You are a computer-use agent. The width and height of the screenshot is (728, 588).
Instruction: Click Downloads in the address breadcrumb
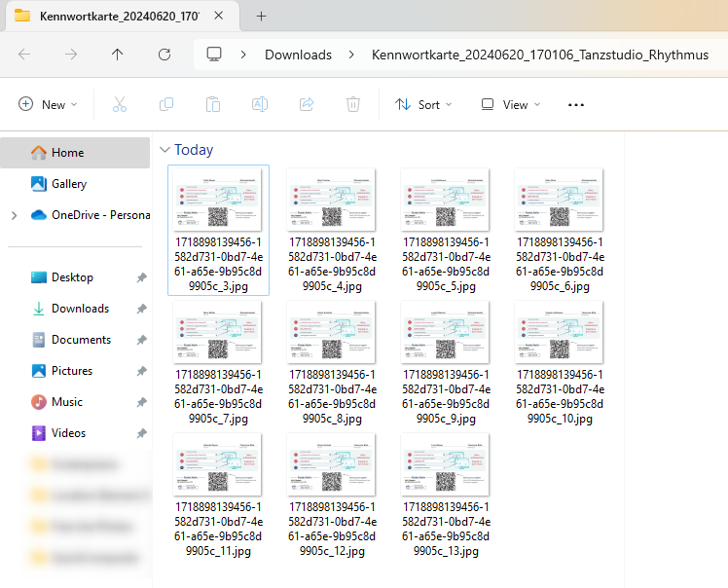(x=298, y=55)
